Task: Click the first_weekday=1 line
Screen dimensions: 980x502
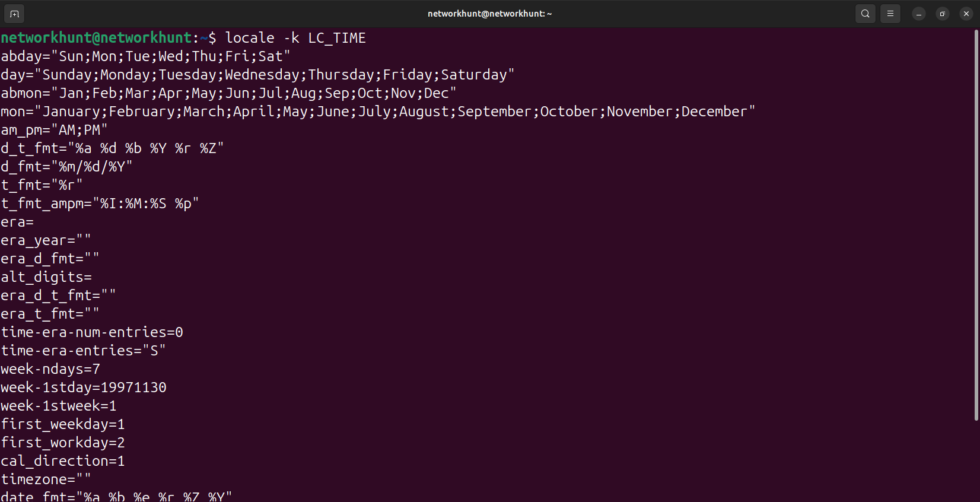Action: coord(63,424)
